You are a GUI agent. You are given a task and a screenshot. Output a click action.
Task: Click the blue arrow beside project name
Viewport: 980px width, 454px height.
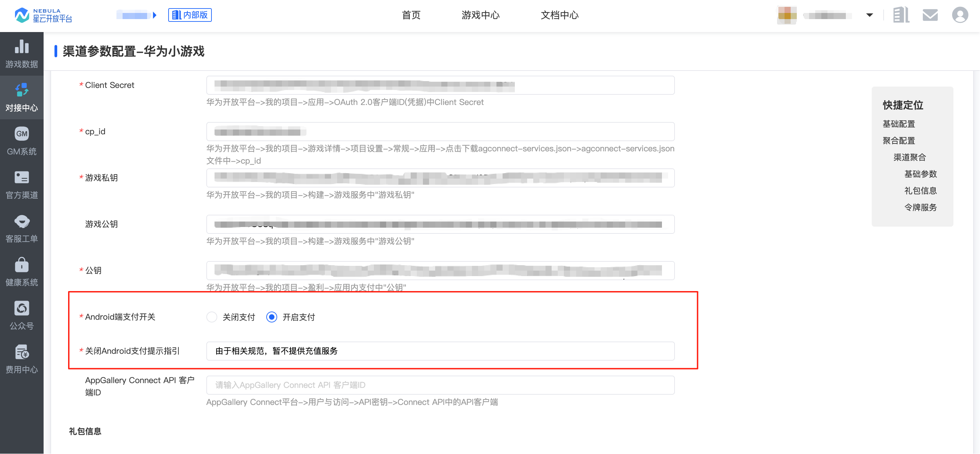[155, 15]
